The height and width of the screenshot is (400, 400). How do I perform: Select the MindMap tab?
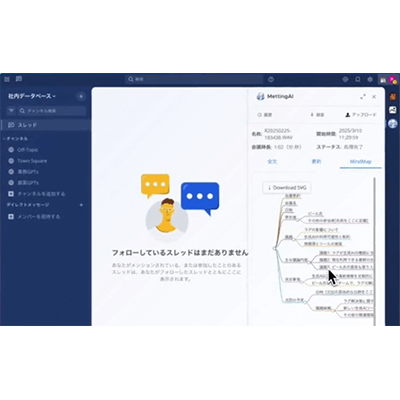pos(360,162)
